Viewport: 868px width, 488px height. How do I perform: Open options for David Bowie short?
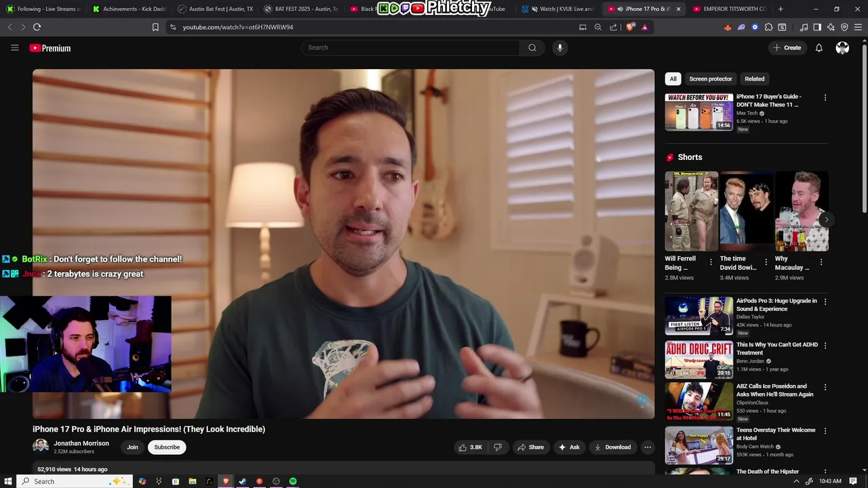tap(766, 262)
